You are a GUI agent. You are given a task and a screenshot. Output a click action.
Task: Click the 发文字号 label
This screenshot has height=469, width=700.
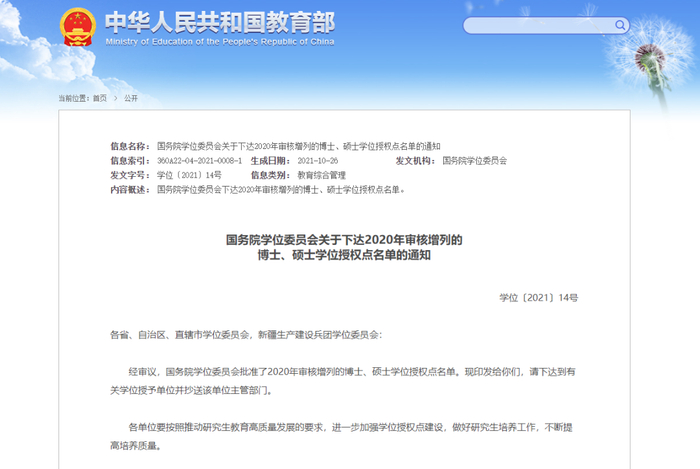coord(129,175)
